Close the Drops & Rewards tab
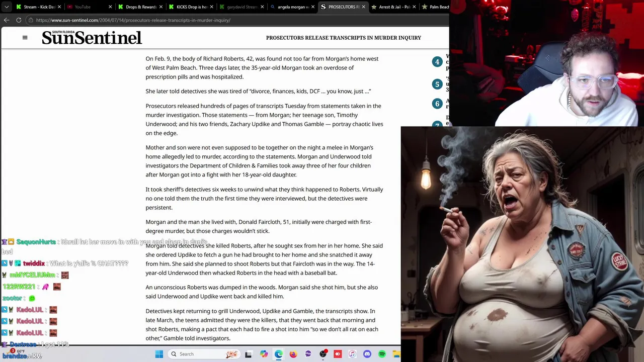644x362 pixels. pyautogui.click(x=161, y=7)
